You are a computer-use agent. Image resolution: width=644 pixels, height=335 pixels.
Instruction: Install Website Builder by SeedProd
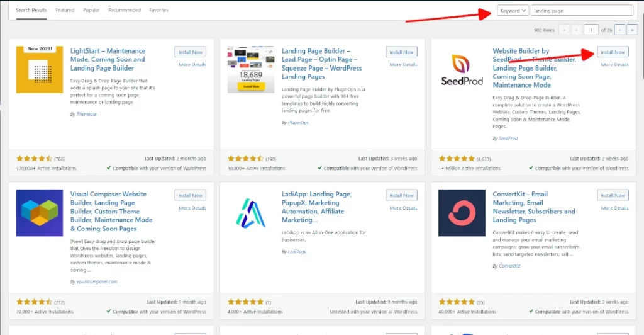coord(613,52)
